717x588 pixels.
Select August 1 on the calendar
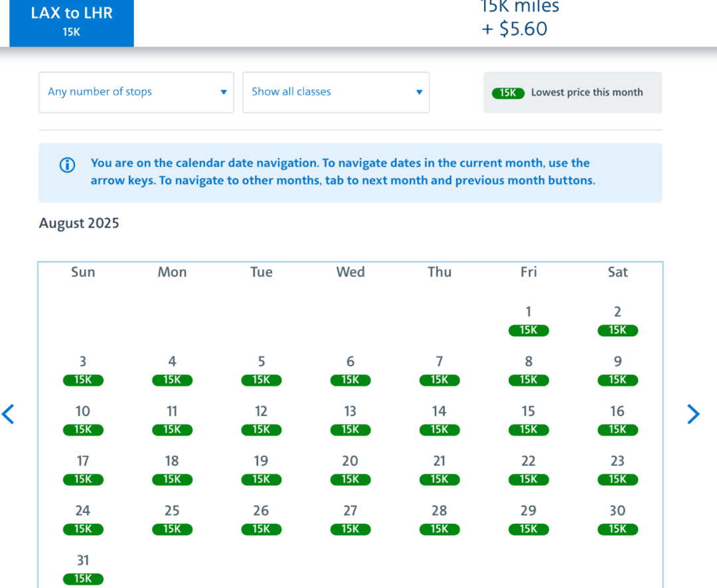[528, 320]
